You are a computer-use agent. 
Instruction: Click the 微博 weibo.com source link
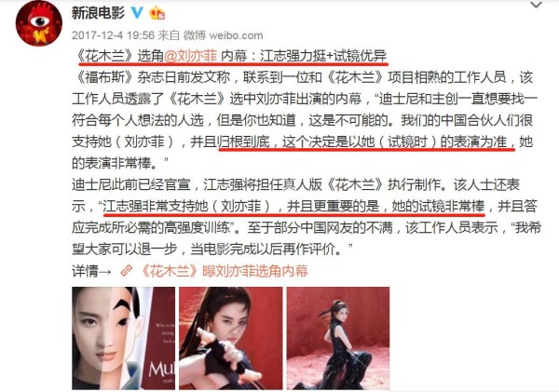click(224, 35)
